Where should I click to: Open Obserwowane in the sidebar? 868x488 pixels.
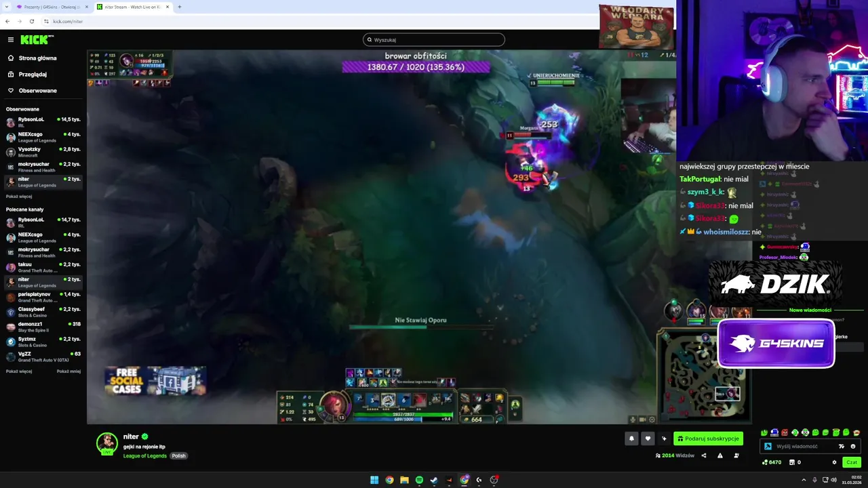coord(37,91)
